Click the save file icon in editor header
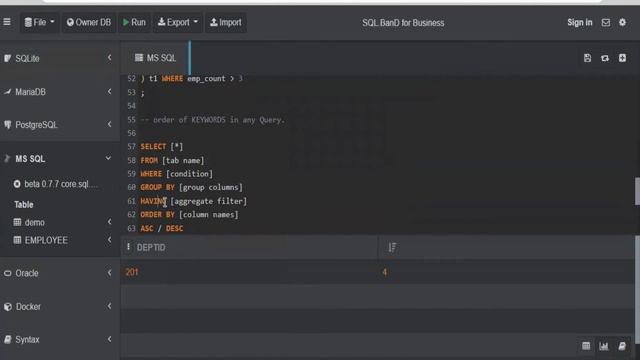640x360 pixels. (x=587, y=58)
